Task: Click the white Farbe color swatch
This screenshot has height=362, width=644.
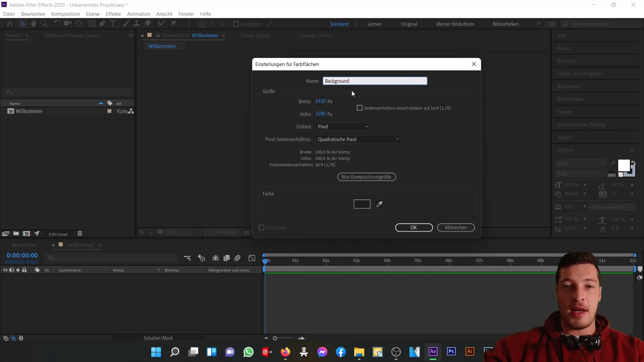Action: (x=362, y=204)
